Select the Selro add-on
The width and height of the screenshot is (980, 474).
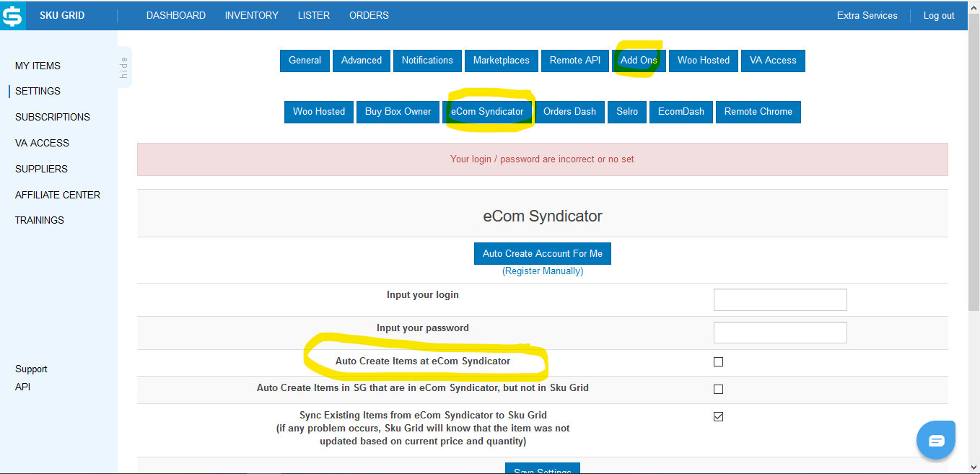click(x=627, y=112)
